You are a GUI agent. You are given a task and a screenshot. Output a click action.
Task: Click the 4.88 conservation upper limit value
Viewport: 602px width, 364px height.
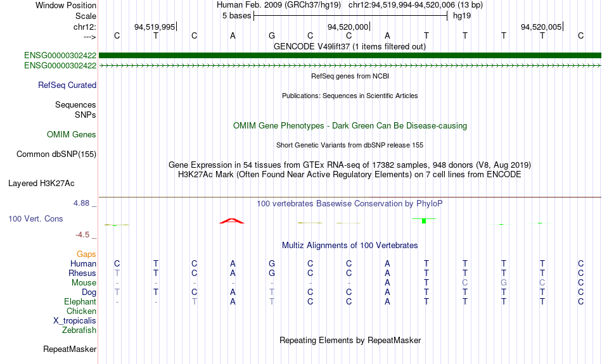81,203
